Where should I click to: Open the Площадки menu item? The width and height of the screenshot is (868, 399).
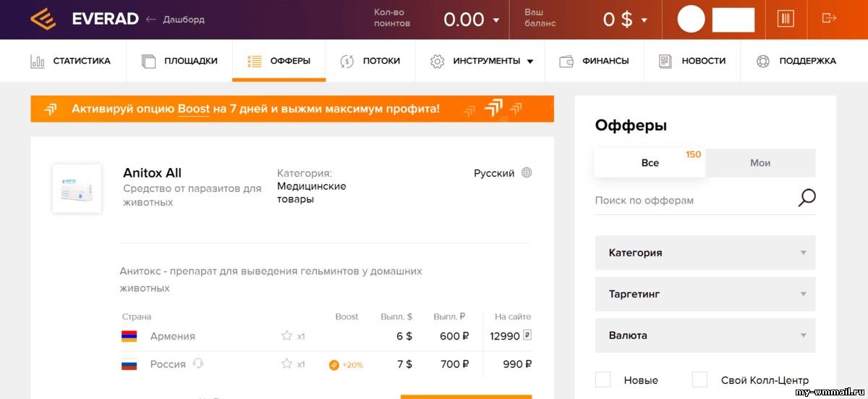click(179, 61)
